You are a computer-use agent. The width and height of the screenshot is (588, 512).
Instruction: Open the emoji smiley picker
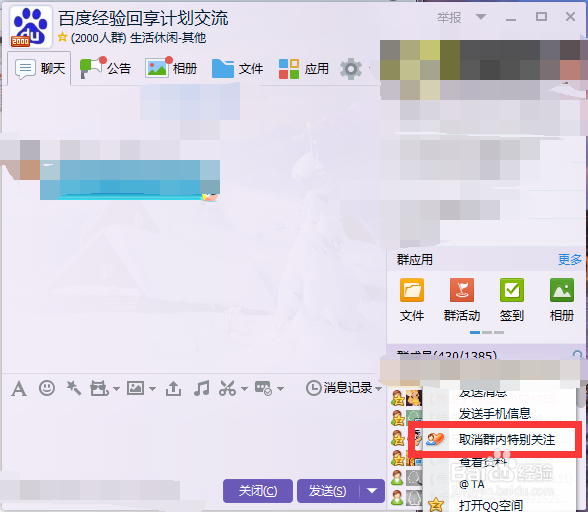click(x=47, y=387)
